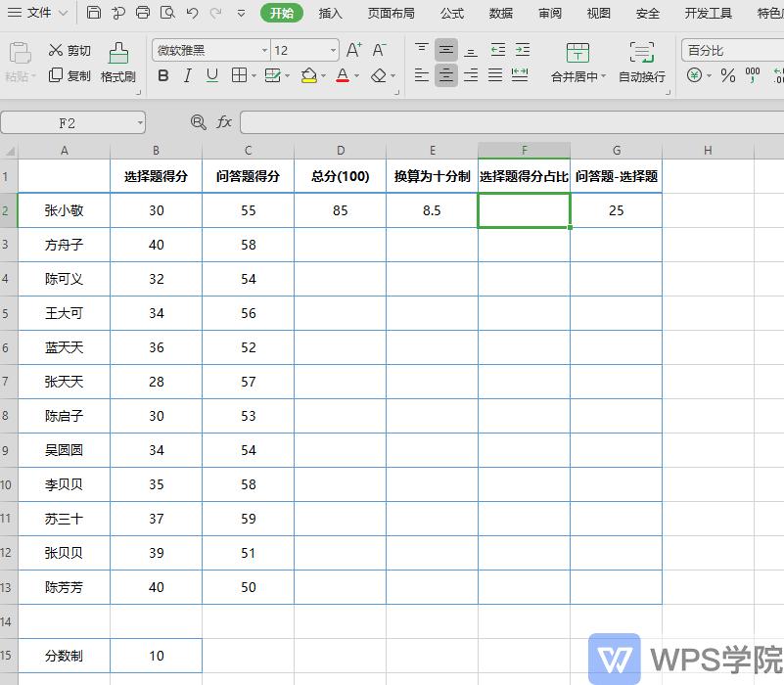Click the fx insert function button
Image resolution: width=784 pixels, height=685 pixels.
point(224,122)
